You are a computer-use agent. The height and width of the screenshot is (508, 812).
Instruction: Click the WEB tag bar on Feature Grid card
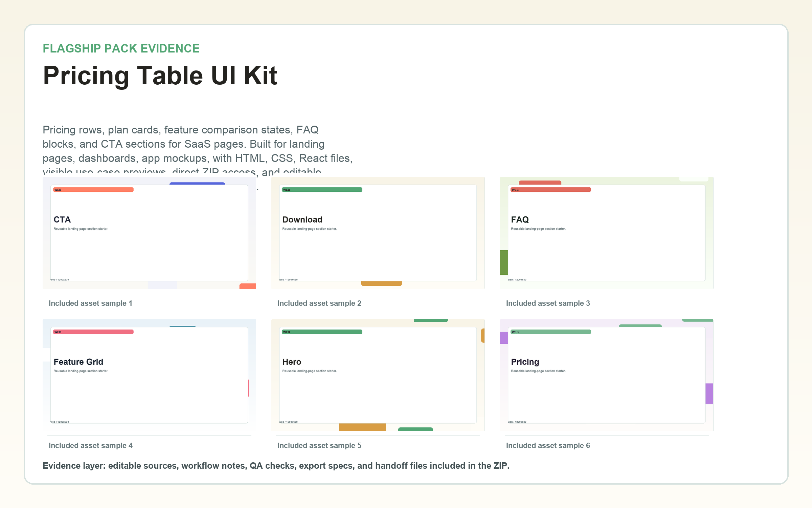pos(93,332)
